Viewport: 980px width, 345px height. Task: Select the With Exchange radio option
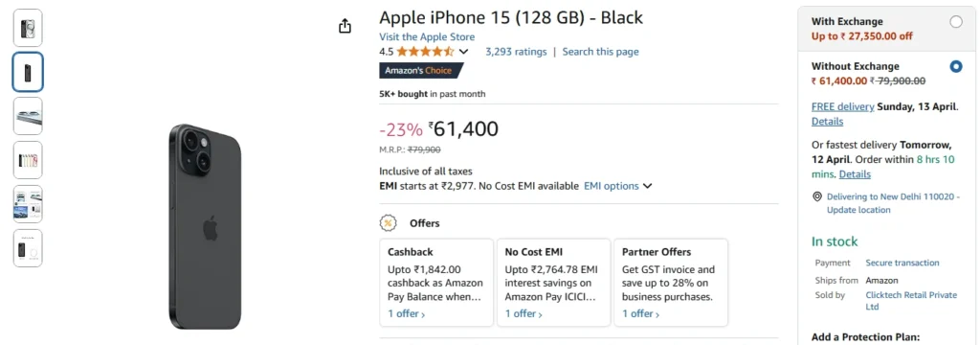pyautogui.click(x=956, y=22)
